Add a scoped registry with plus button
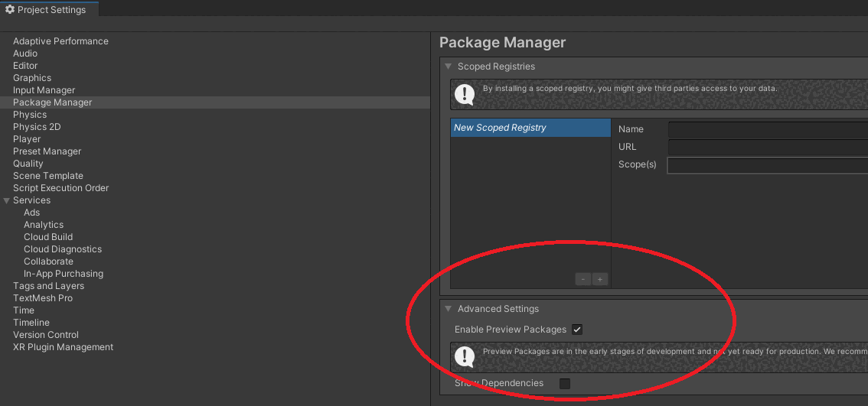This screenshot has height=406, width=868. pyautogui.click(x=600, y=279)
